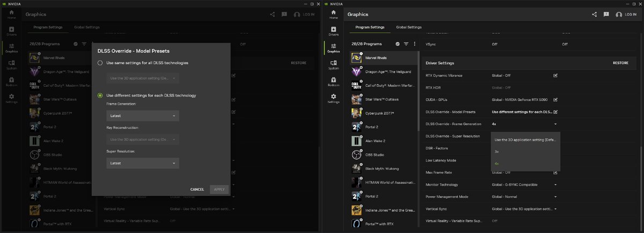
Task: Edit the CUDA - GPUs setting in the right window
Action: [555, 100]
